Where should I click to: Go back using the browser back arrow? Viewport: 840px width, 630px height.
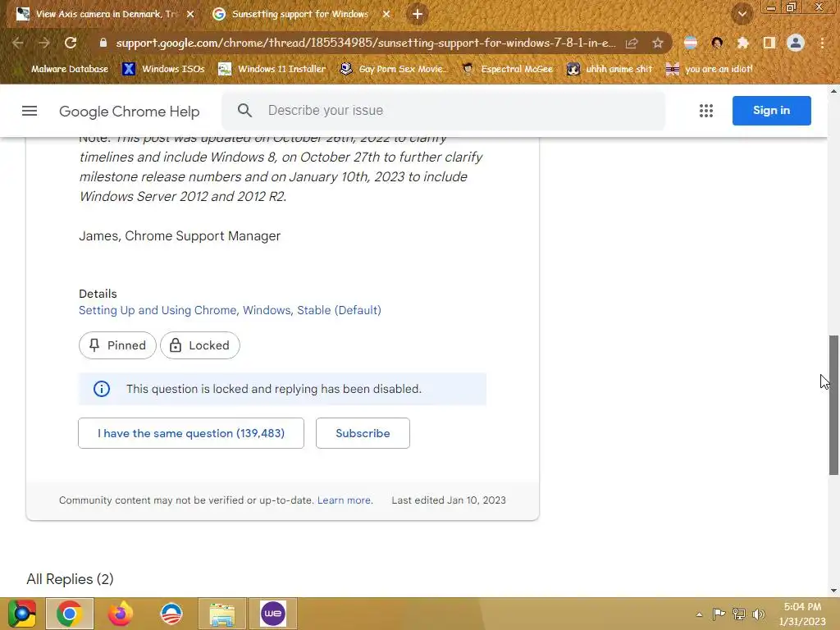(18, 43)
